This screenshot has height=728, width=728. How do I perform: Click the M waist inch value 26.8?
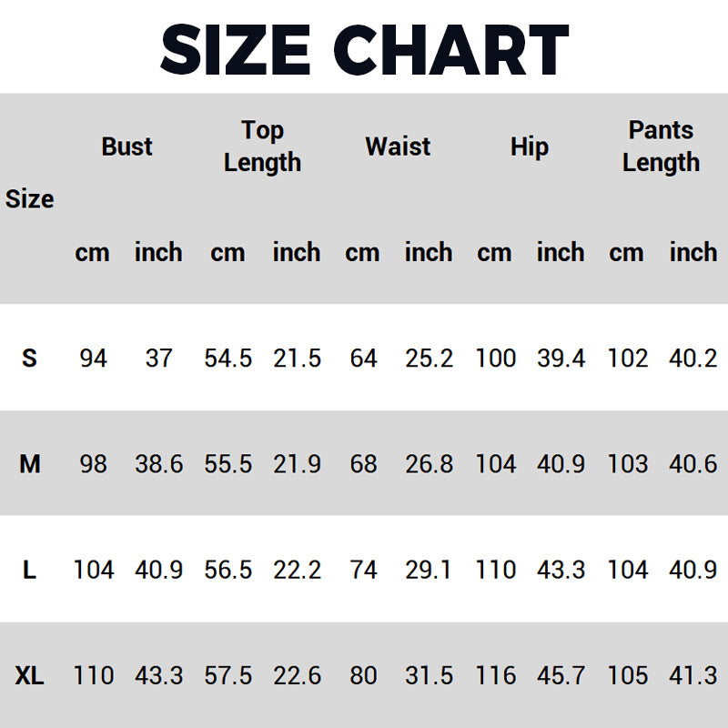click(x=429, y=464)
